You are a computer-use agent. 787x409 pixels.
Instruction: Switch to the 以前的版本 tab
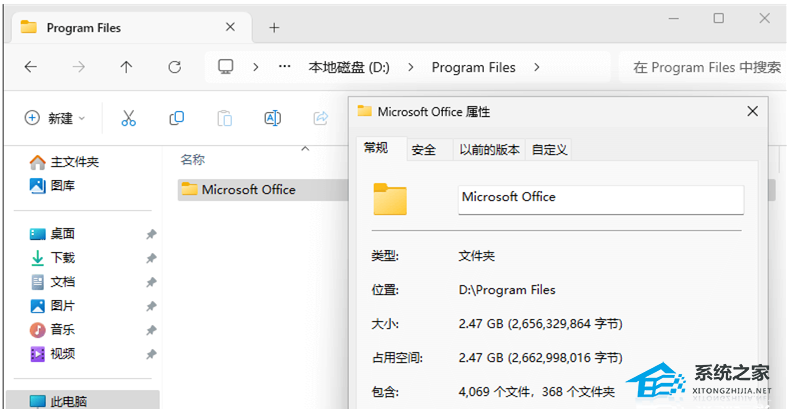pyautogui.click(x=489, y=150)
